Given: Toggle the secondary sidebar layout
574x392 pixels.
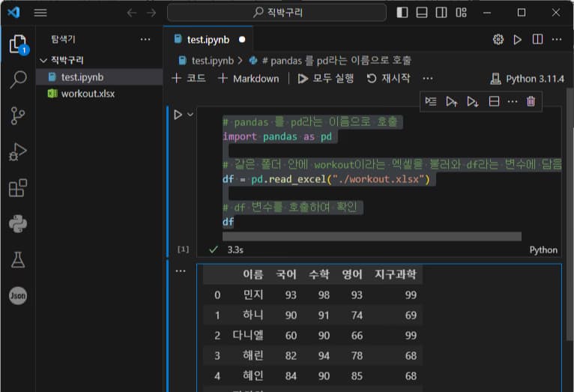Looking at the screenshot, I should (441, 13).
